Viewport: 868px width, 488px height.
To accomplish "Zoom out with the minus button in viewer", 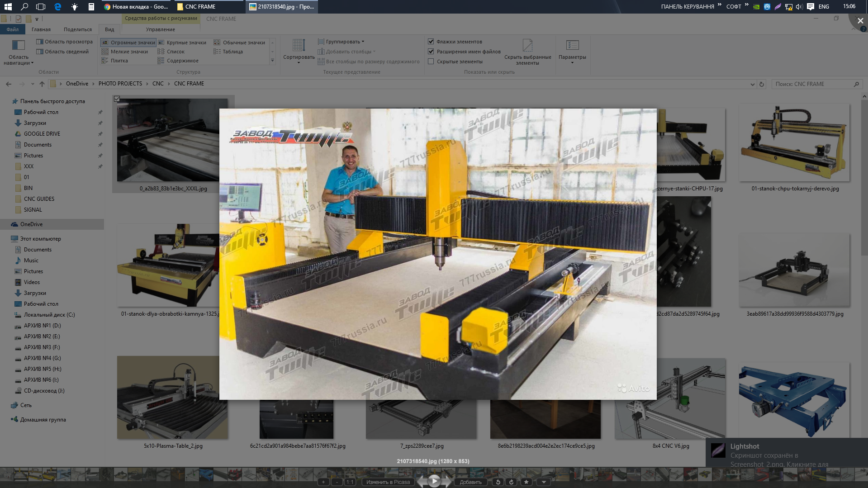I will [x=337, y=482].
